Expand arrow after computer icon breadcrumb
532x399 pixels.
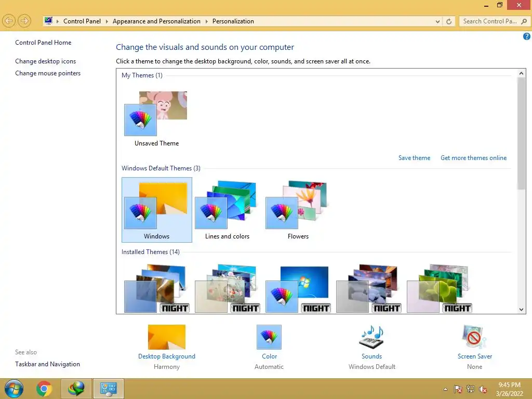point(58,21)
